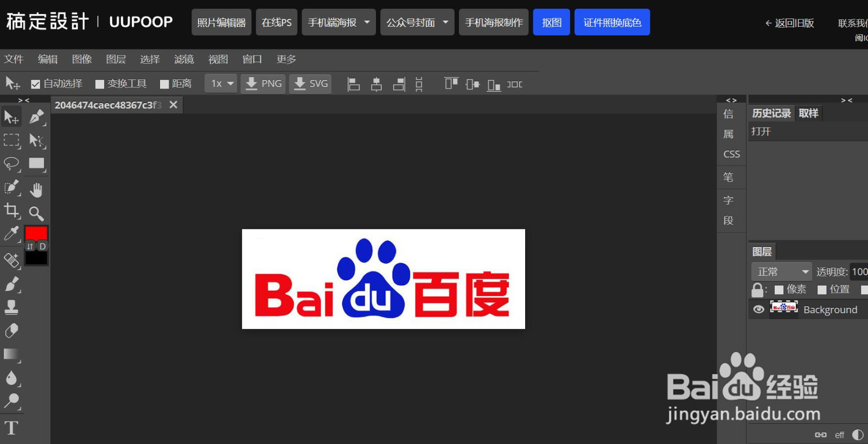
Task: Select the Clone Stamp tool
Action: click(x=11, y=307)
